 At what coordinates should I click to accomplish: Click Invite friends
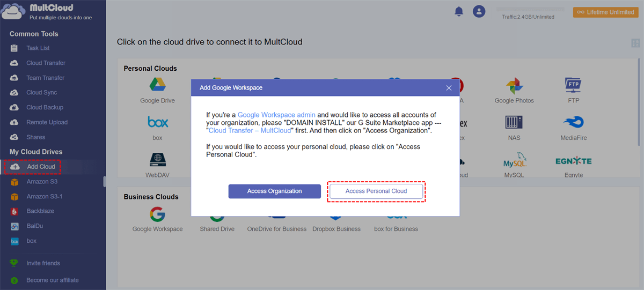tap(43, 263)
